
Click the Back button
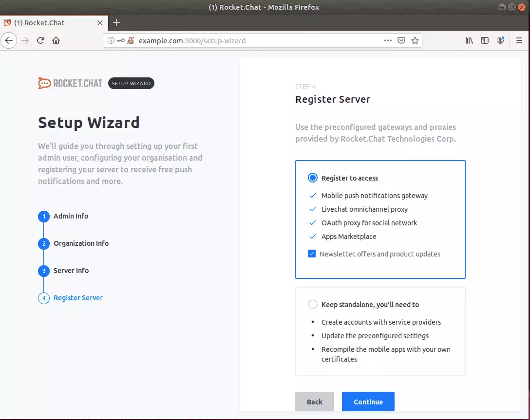(315, 402)
